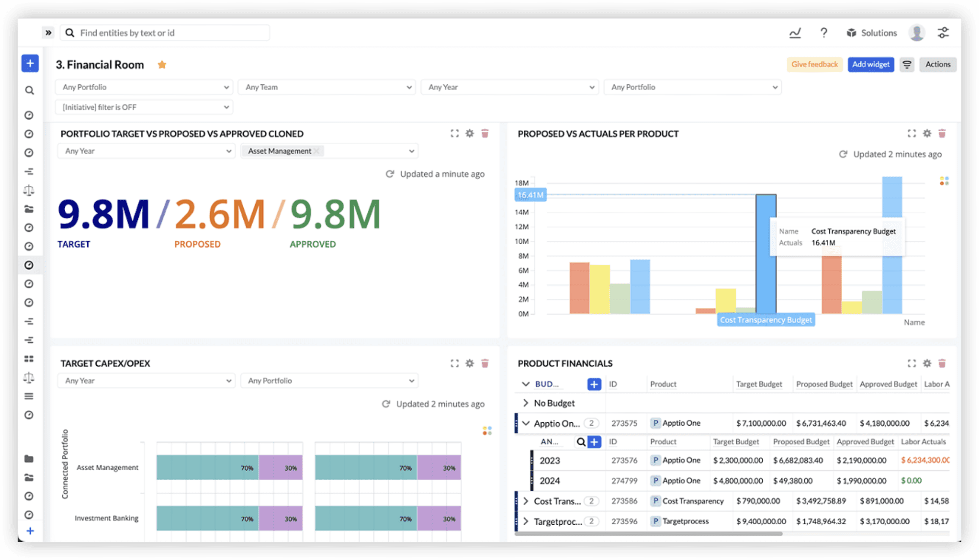Click the Give feedback button

click(814, 64)
